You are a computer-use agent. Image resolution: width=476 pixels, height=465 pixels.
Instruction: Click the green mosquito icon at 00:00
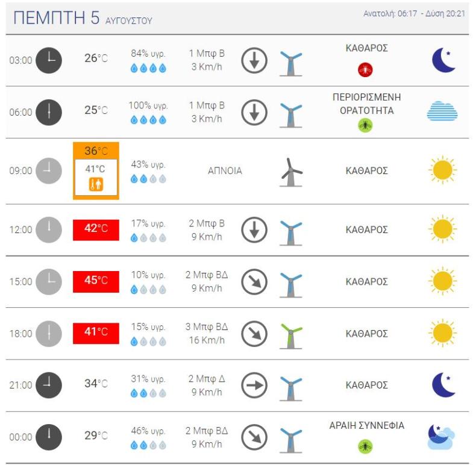365,446
